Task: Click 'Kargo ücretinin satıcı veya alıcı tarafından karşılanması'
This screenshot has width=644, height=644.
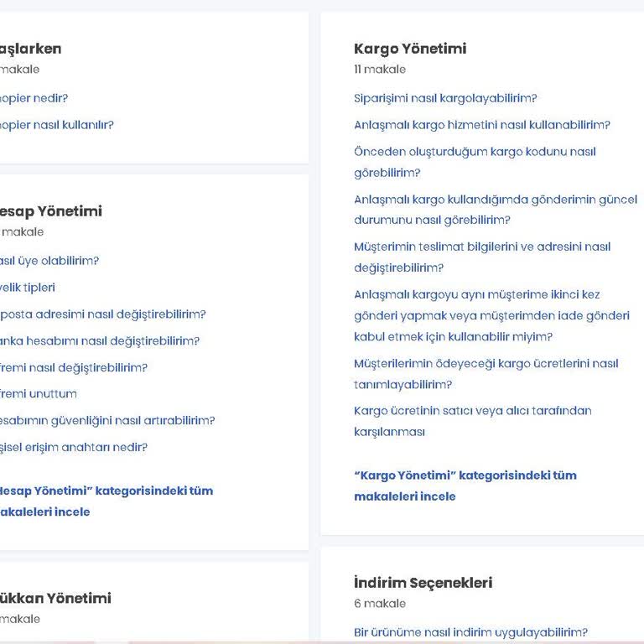Action: click(473, 421)
